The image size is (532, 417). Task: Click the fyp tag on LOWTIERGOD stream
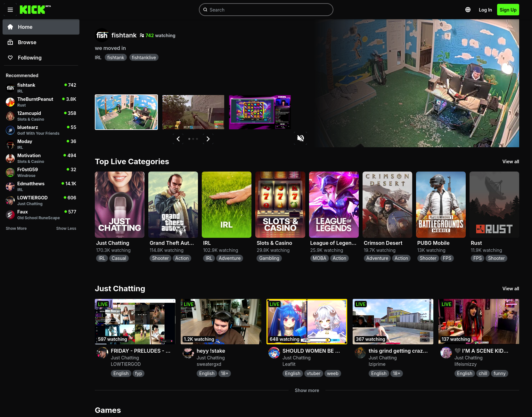point(138,373)
